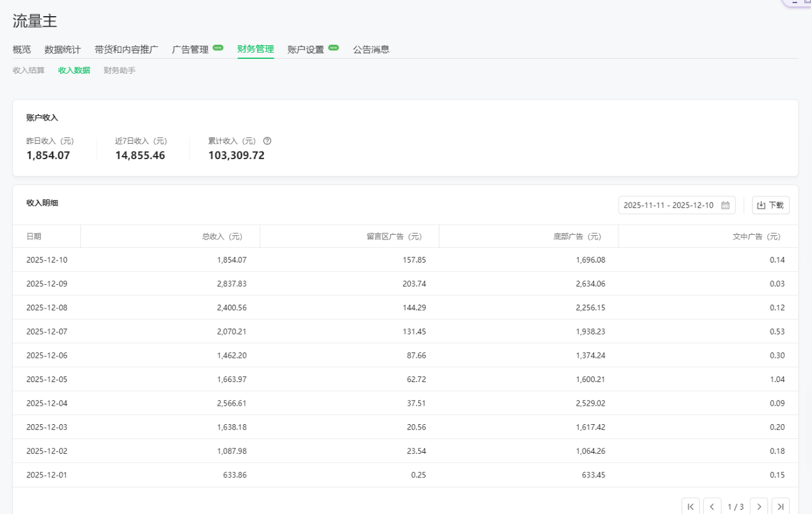
Task: Open the 账户设置 tab
Action: click(x=306, y=50)
